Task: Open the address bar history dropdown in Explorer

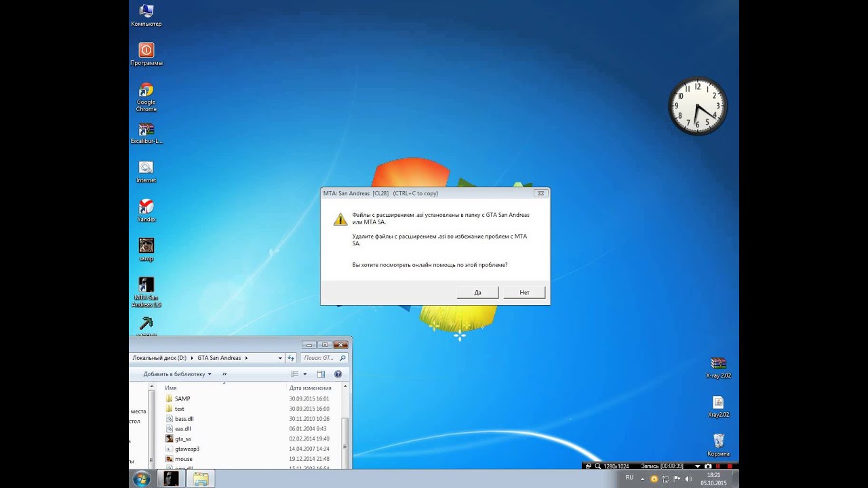Action: pos(280,358)
